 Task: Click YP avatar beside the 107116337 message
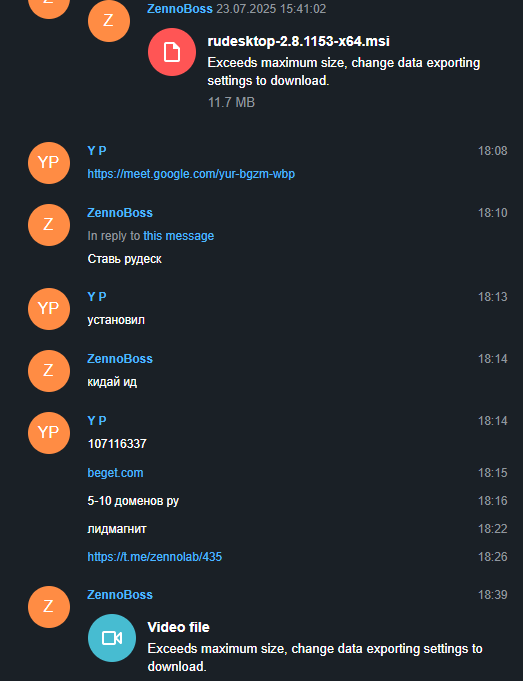49,433
